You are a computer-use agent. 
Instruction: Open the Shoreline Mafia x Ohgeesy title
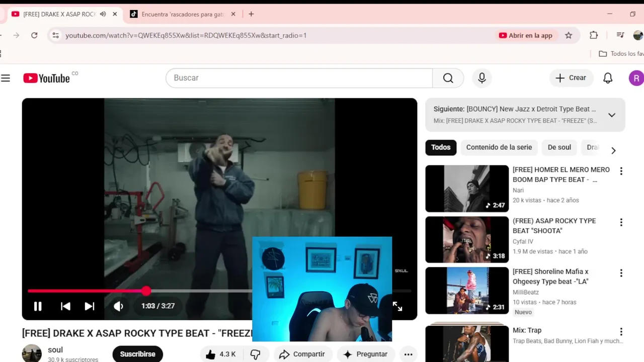tap(550, 277)
